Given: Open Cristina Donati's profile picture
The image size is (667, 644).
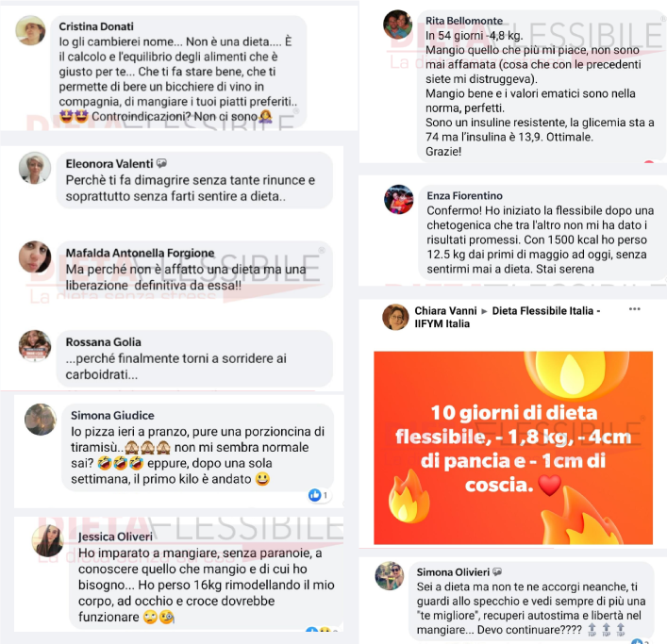Looking at the screenshot, I should [30, 30].
